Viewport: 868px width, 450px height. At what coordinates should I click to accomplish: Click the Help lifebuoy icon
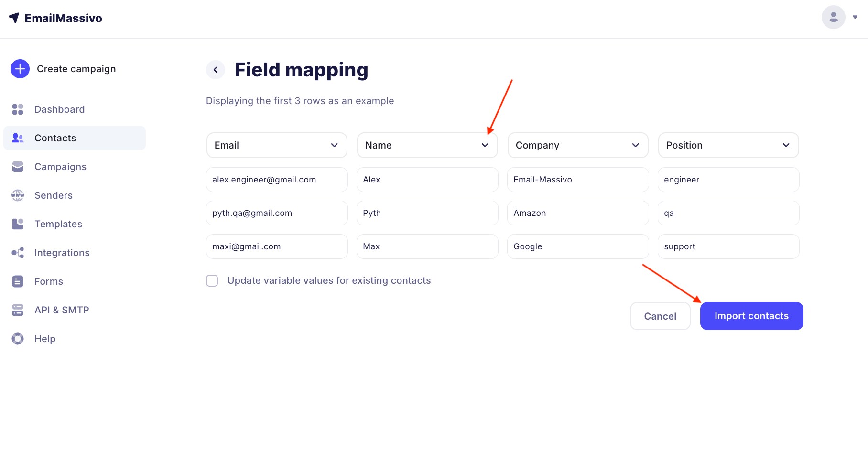click(18, 339)
